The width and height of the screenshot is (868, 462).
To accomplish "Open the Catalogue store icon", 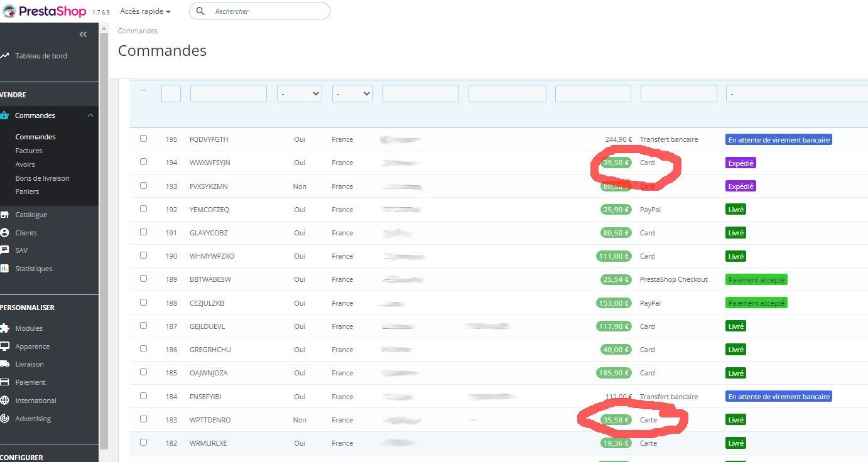I will tap(4, 215).
